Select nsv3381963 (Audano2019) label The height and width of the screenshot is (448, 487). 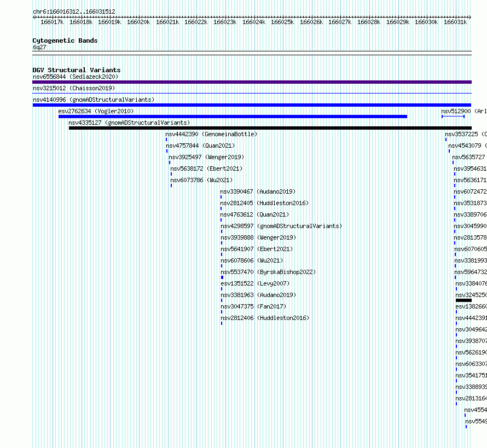pyautogui.click(x=258, y=295)
